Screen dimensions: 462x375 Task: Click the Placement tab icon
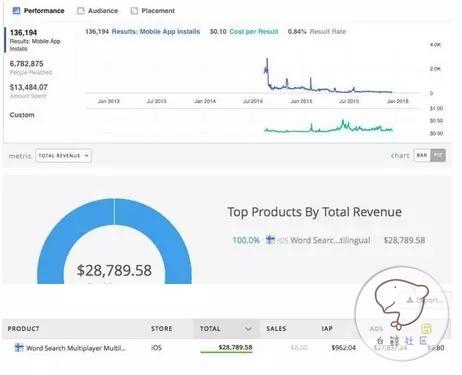click(x=134, y=11)
